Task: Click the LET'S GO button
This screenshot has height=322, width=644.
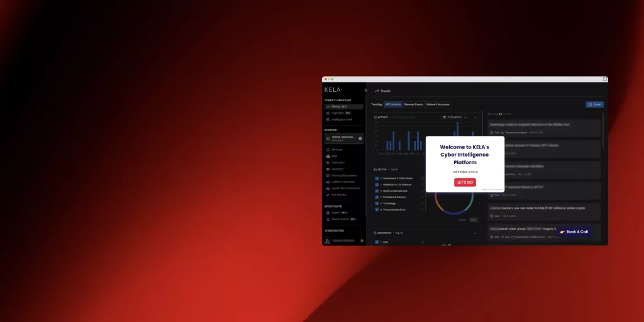Action: tap(465, 182)
